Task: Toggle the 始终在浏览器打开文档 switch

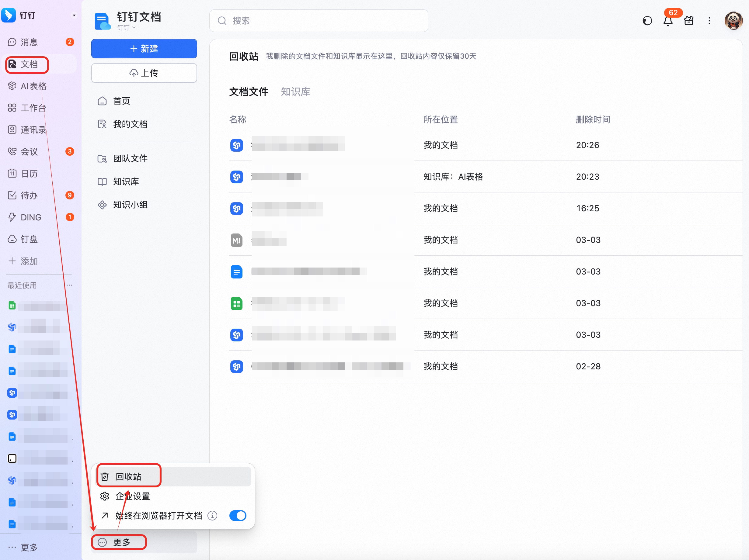Action: pyautogui.click(x=238, y=515)
